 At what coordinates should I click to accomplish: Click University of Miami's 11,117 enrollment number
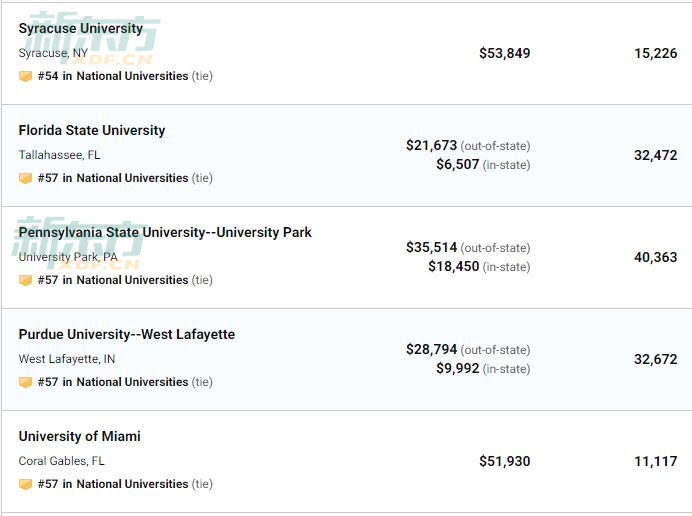click(x=655, y=461)
